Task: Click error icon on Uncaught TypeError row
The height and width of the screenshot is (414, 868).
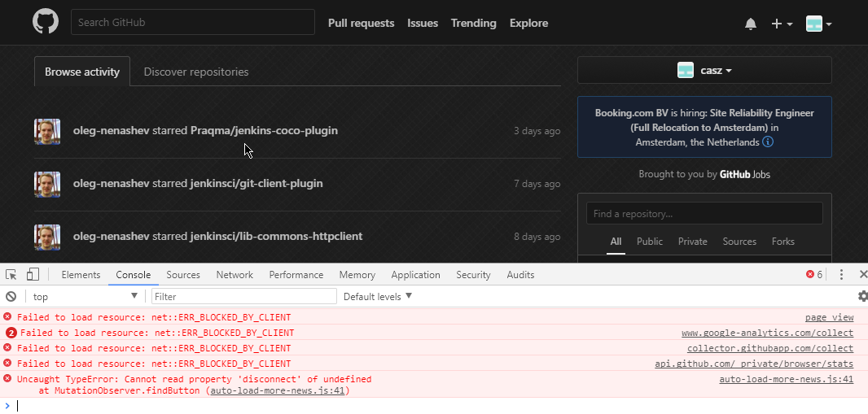Action: 7,379
